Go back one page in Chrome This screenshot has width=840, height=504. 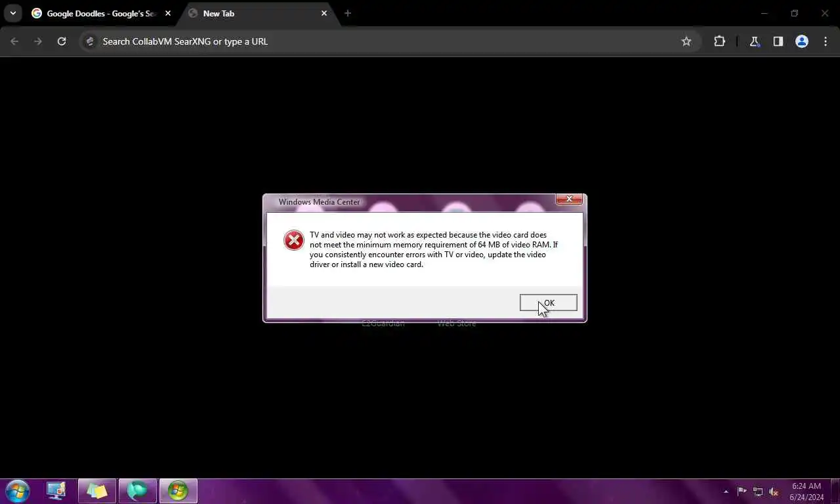pos(14,41)
